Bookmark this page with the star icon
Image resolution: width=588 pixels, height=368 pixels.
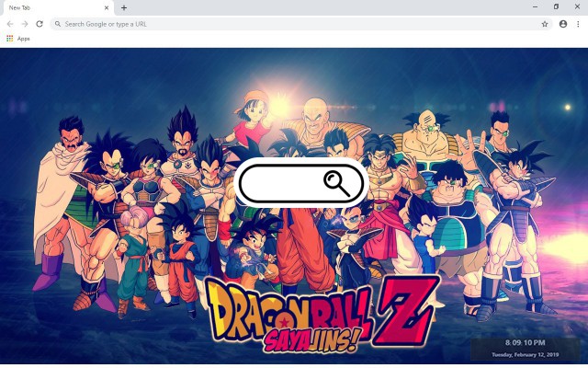(545, 24)
